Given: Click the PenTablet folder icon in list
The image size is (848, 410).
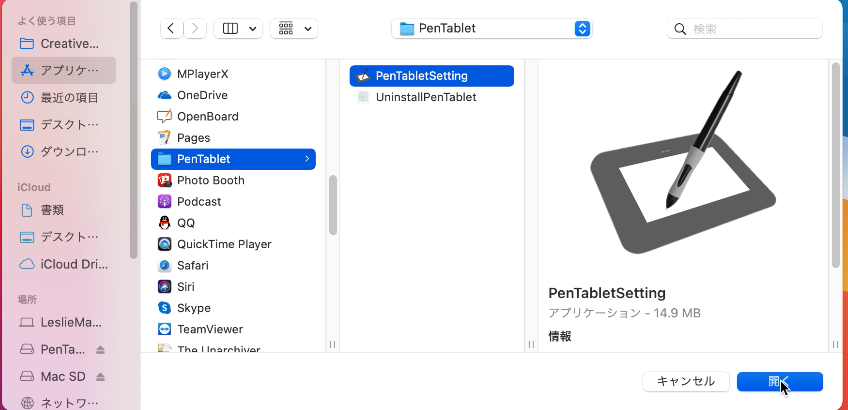Looking at the screenshot, I should 164,159.
